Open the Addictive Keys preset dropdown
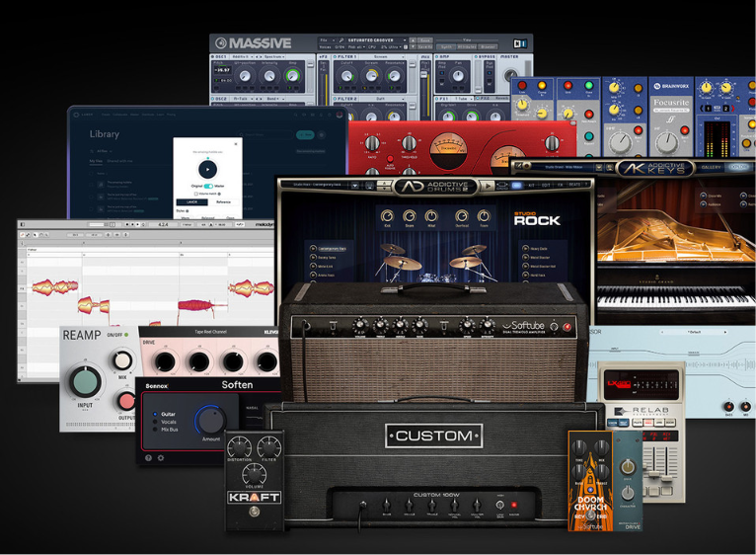756x555 pixels. [598, 167]
